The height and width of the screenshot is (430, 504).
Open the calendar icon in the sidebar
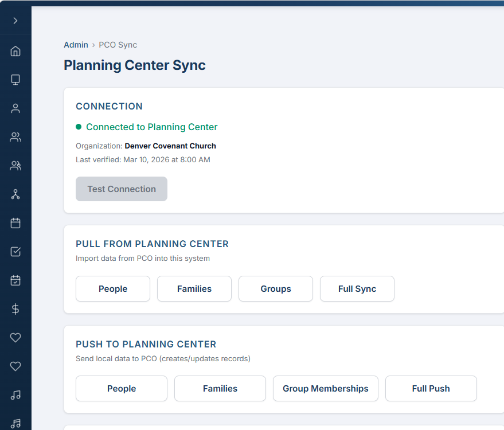[x=15, y=223]
